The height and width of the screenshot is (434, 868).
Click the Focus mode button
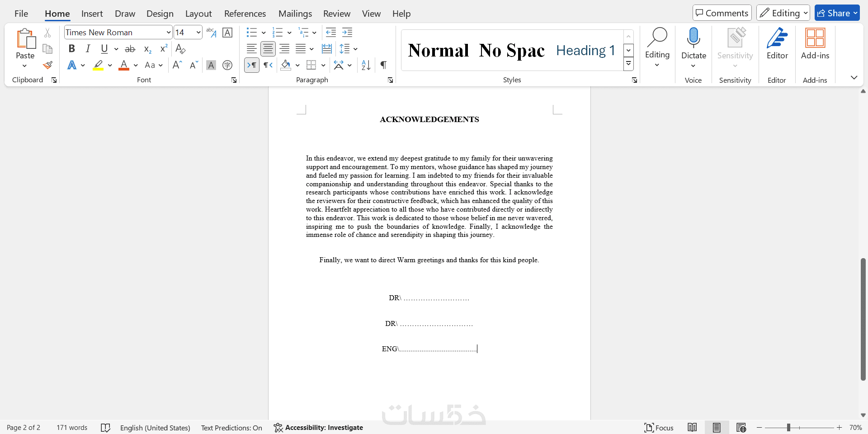pos(659,428)
